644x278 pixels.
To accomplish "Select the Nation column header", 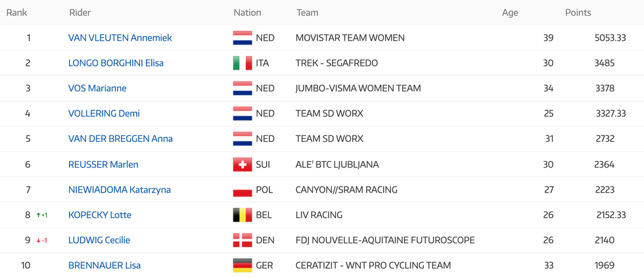I will [x=247, y=12].
